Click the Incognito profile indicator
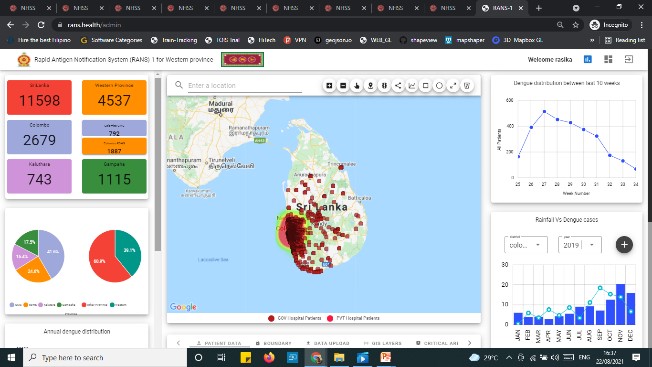652x367 pixels. tap(609, 25)
